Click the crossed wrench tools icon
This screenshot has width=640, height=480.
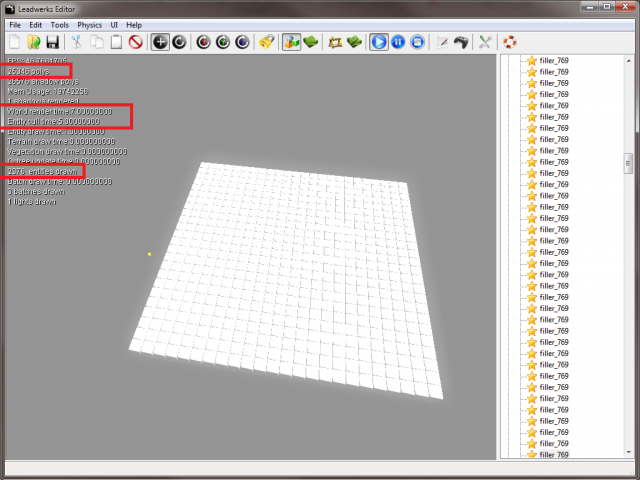click(485, 42)
